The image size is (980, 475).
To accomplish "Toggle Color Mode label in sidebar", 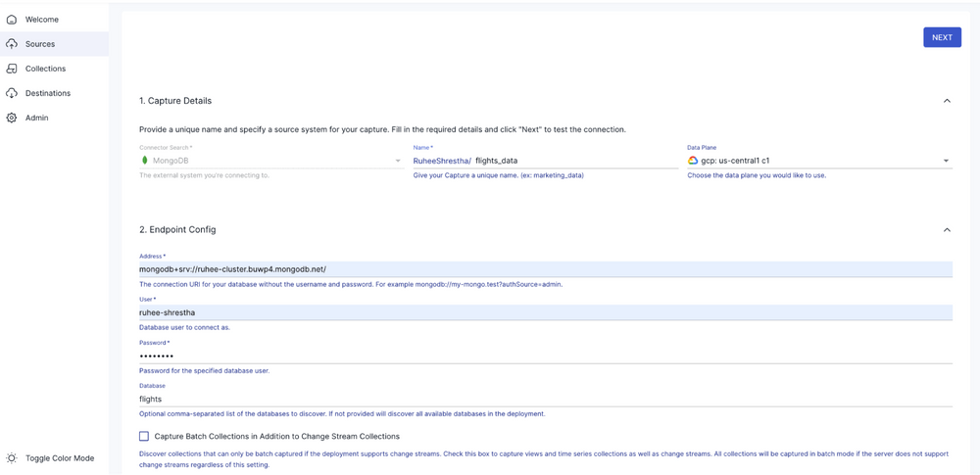I will 60,458.
